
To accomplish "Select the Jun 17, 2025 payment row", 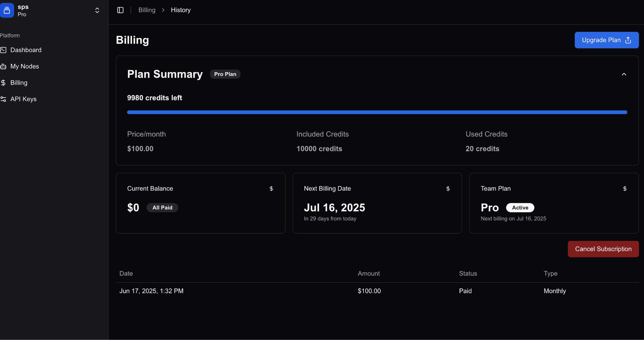I will tap(377, 291).
